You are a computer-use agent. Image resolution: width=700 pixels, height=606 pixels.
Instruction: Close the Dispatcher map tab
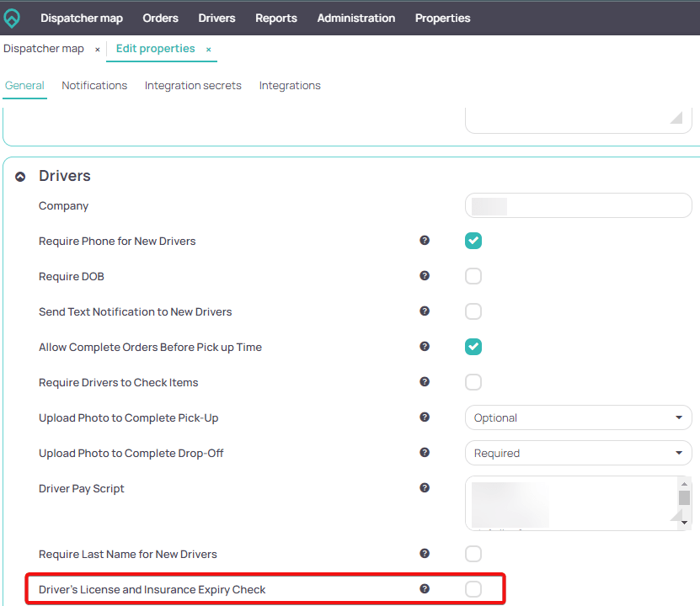pyautogui.click(x=98, y=50)
